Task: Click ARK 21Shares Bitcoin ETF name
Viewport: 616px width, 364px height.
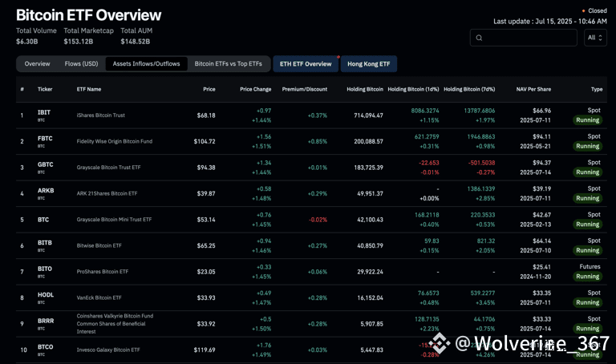Action: (x=107, y=193)
